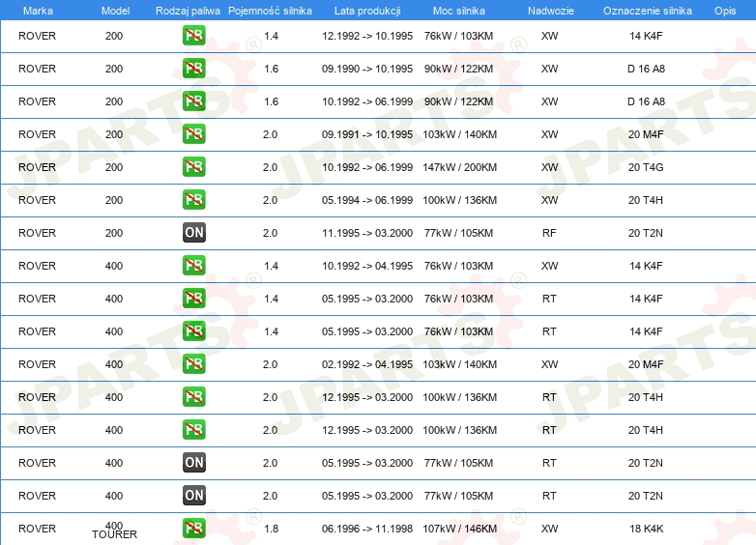Image resolution: width=756 pixels, height=545 pixels.
Task: Select the date range 09.1991 -> 10.1995
Action: (367, 134)
